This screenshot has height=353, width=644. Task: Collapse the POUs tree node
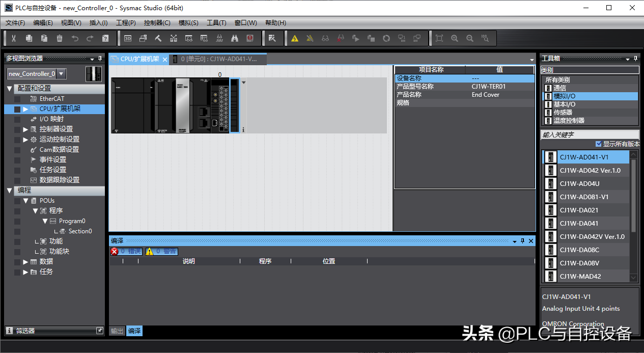(25, 201)
